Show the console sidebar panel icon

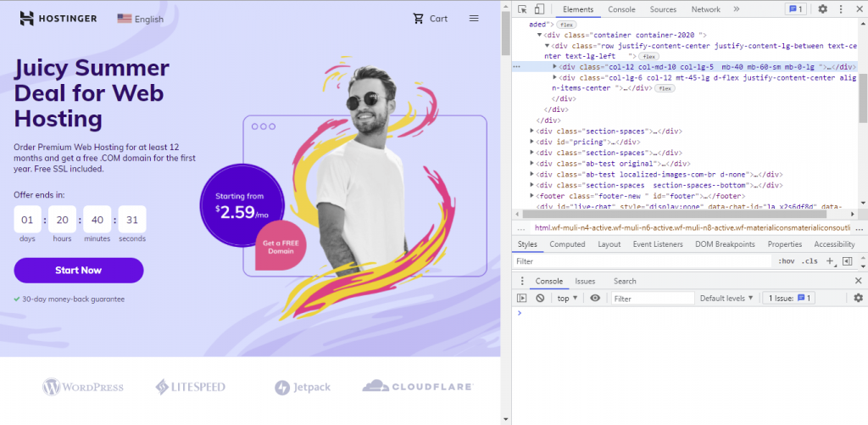pyautogui.click(x=521, y=298)
